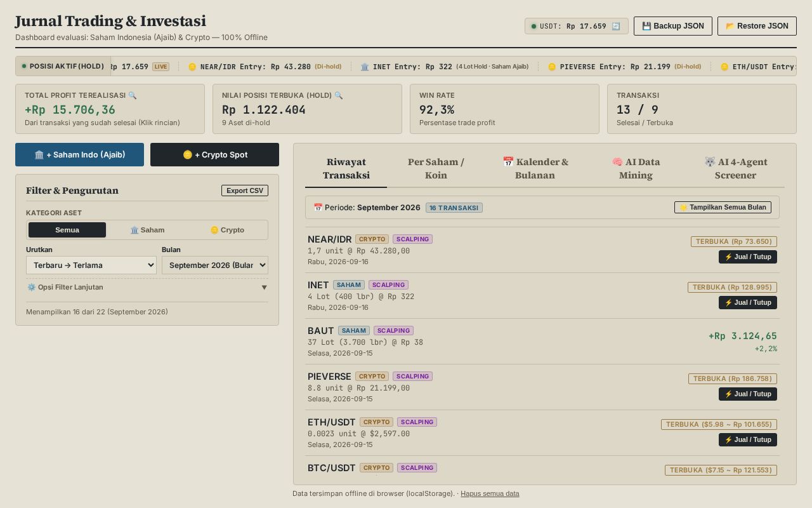This screenshot has width=812, height=508.
Task: Click TERBUKA (Rp 73.650) badge
Action: pyautogui.click(x=734, y=241)
